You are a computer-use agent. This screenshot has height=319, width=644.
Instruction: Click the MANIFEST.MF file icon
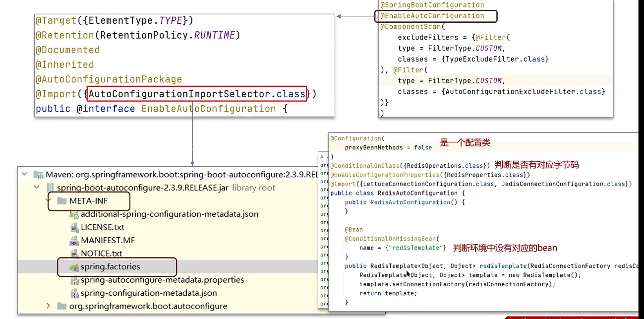point(74,241)
